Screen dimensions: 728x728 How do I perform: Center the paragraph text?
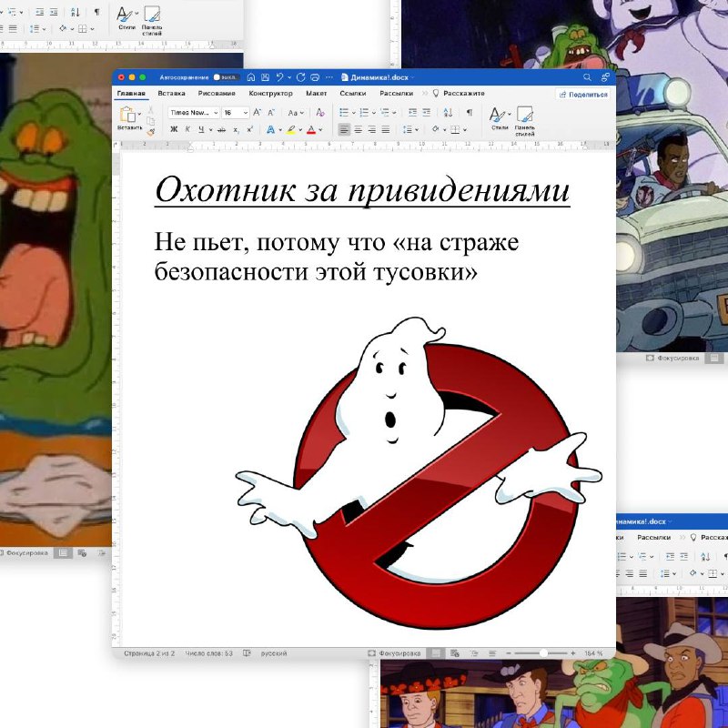point(358,129)
